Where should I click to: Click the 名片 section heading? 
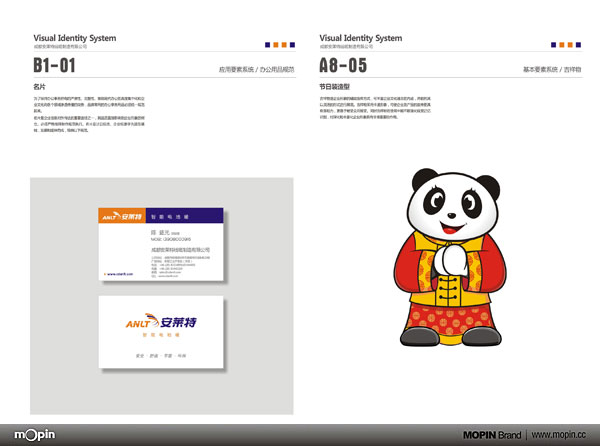click(40, 87)
